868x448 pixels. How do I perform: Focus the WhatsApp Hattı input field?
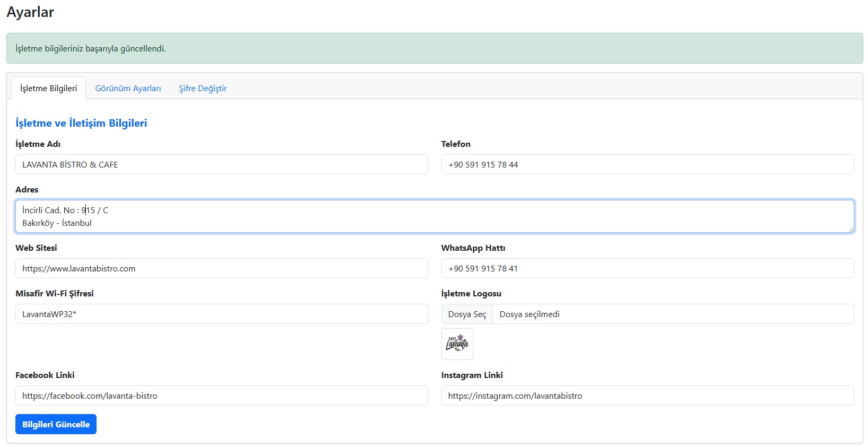[x=647, y=268]
